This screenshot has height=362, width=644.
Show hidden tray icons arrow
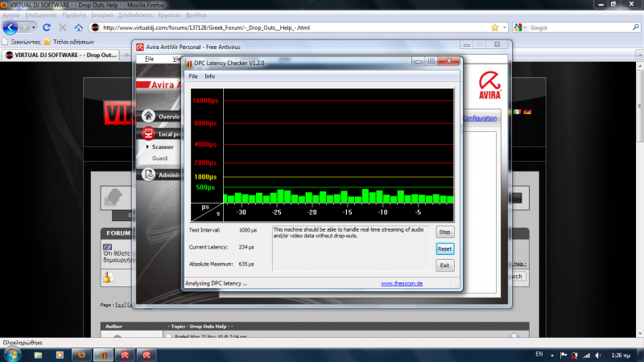point(552,355)
